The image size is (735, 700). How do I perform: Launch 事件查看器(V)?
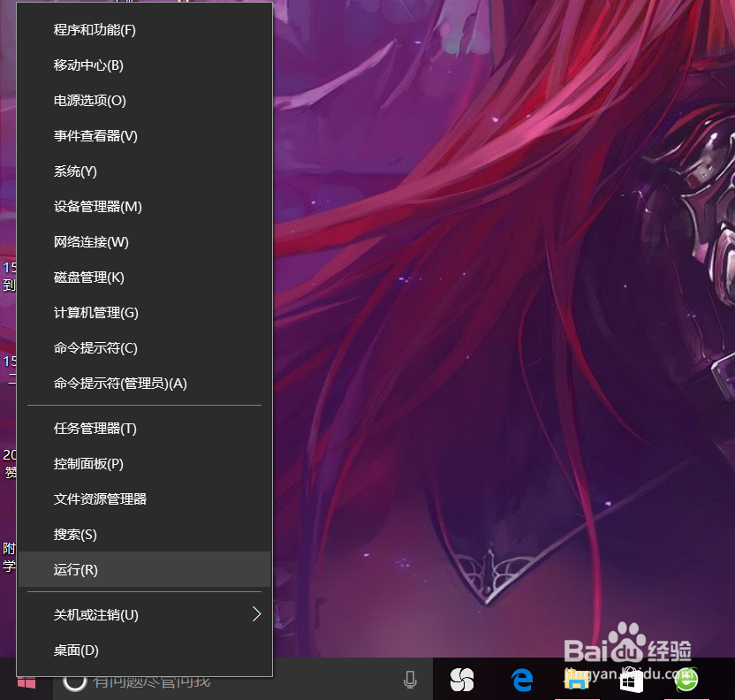coord(95,135)
